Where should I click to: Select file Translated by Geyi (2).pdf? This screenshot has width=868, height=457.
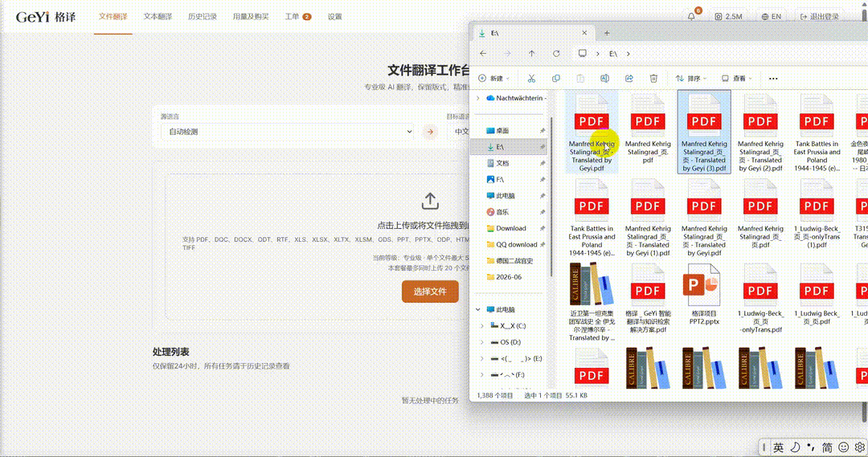click(x=760, y=133)
